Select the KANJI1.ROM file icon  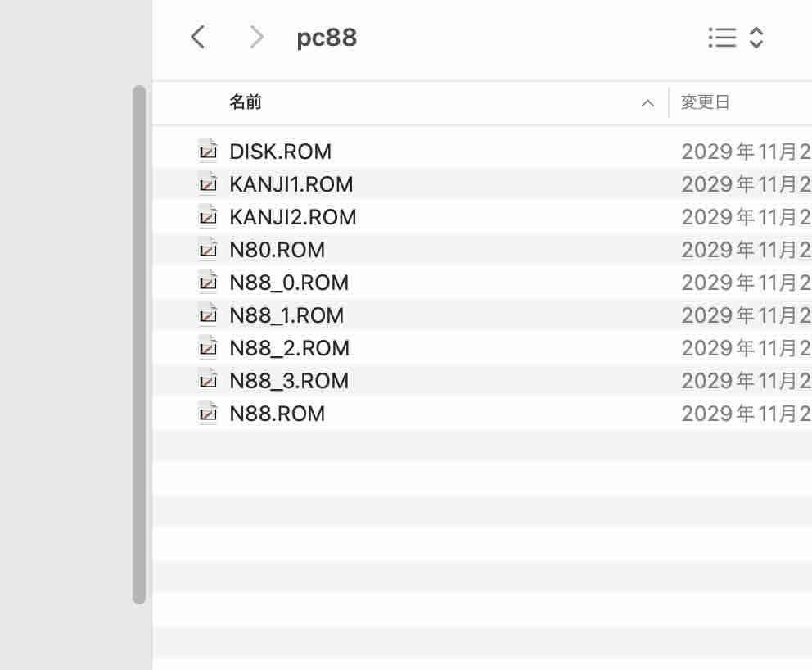(x=208, y=184)
